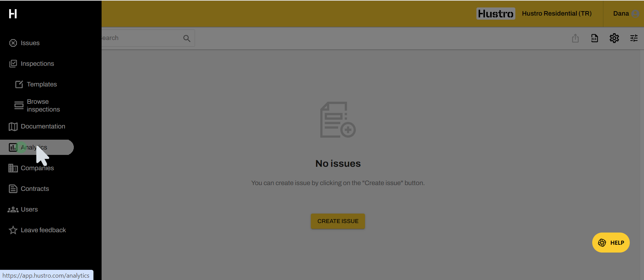Viewport: 644px width, 280px height.
Task: Click the Hustro H logo in sidebar
Action: pos(13,14)
